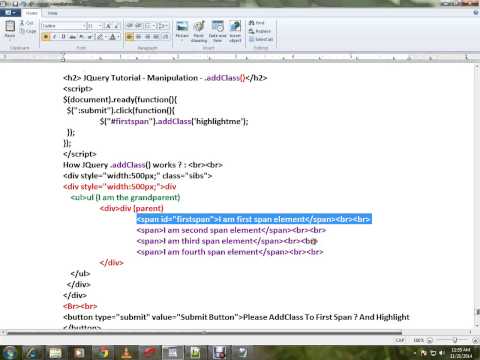Click Select all in the Editing group
Viewport: 480px width, 360px height.
(x=261, y=39)
